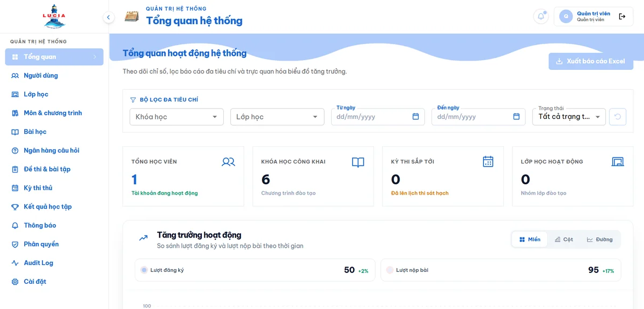
Task: Click the header system overview icon
Action: click(x=131, y=16)
